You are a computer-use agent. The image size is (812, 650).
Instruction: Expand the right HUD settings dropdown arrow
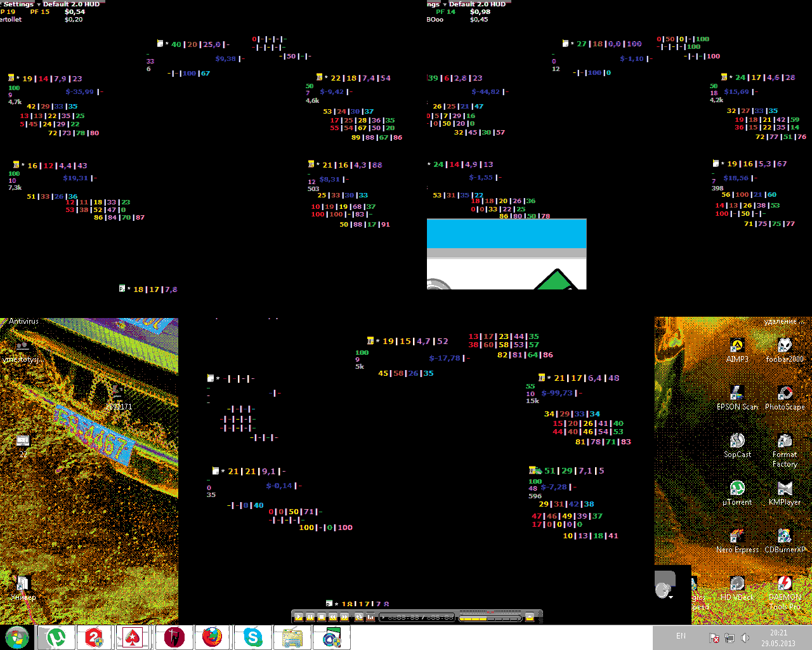click(445, 4)
